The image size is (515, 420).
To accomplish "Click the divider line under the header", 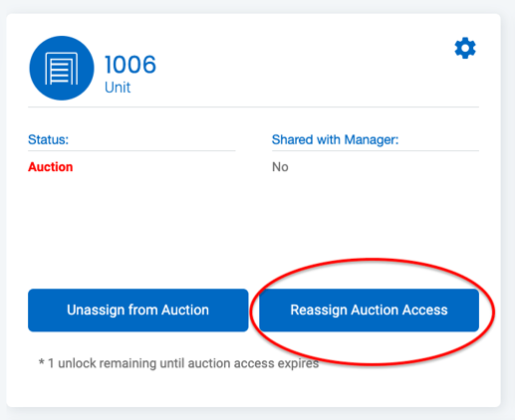I will [253, 107].
